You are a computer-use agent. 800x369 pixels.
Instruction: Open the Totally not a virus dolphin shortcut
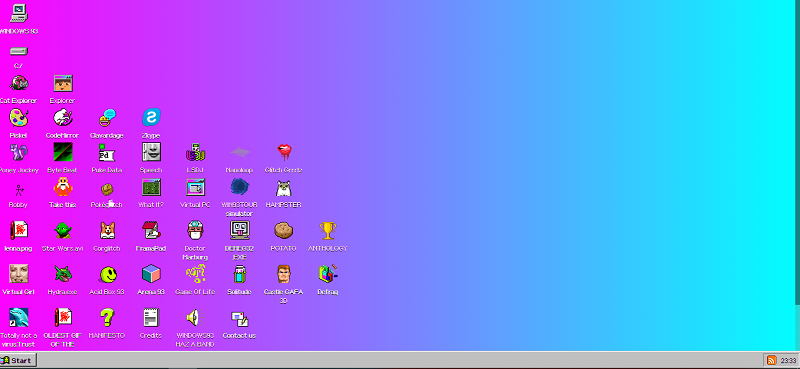coord(18,318)
